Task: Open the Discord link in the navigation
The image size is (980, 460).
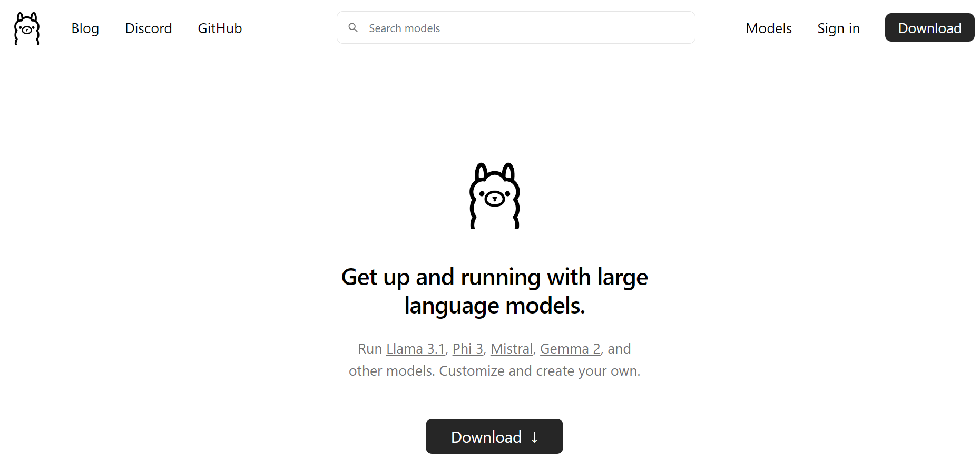Action: point(149,28)
